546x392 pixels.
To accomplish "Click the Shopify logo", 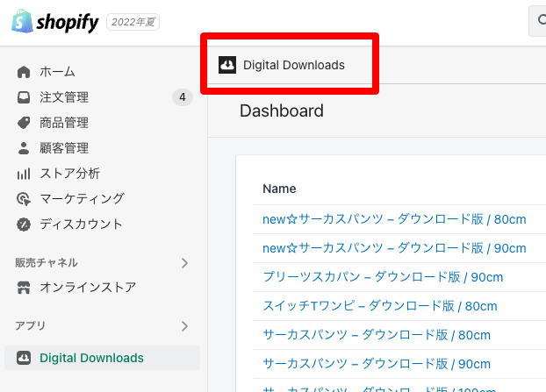I will pos(55,22).
